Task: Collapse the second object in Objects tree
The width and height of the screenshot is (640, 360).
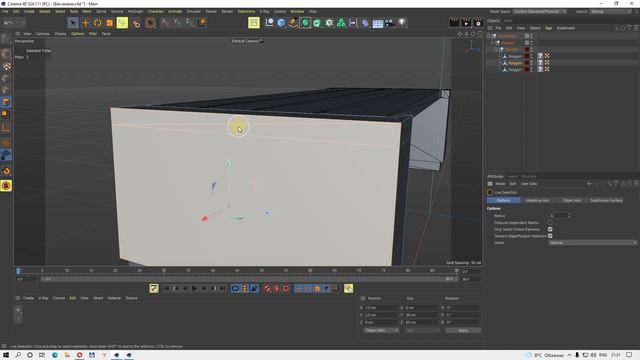Action: (x=492, y=42)
